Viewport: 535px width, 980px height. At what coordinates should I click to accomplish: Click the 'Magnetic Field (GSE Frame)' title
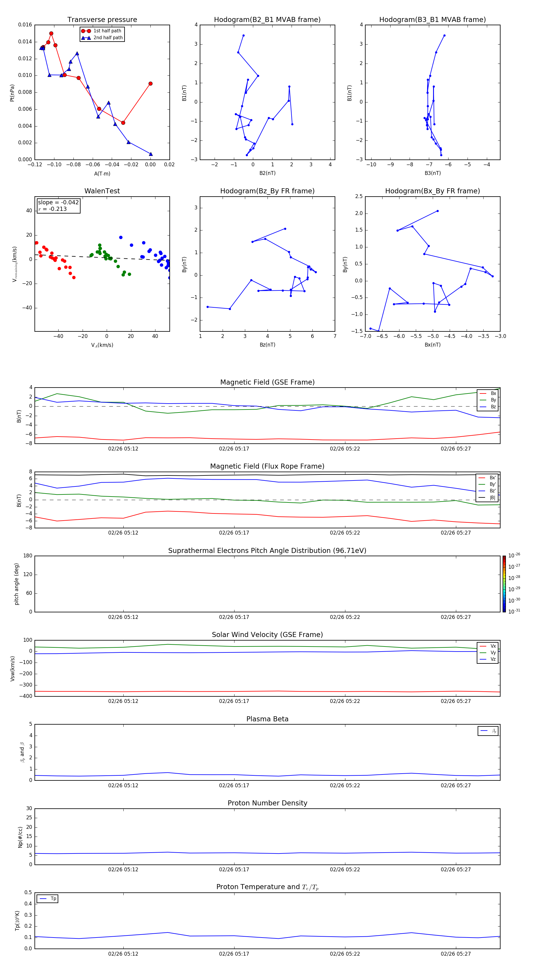267,382
